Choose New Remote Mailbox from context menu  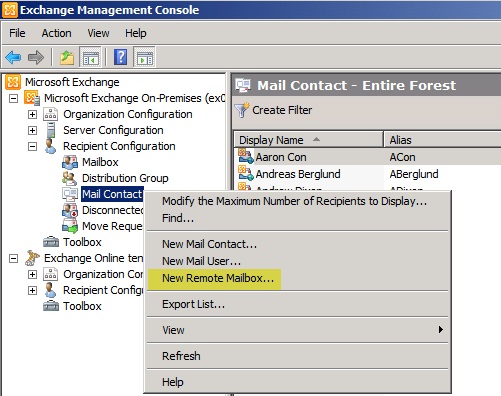point(218,278)
